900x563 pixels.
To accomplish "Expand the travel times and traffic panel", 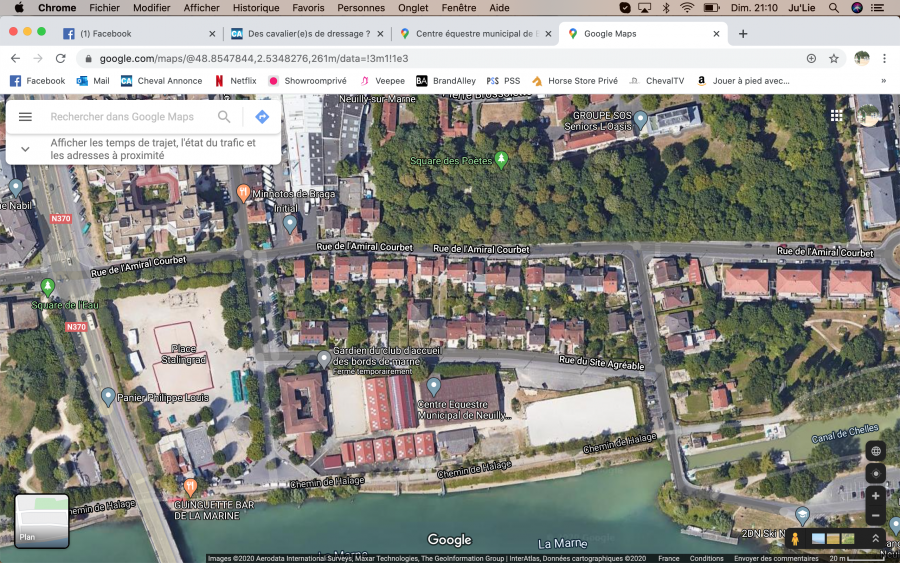I will point(25,149).
